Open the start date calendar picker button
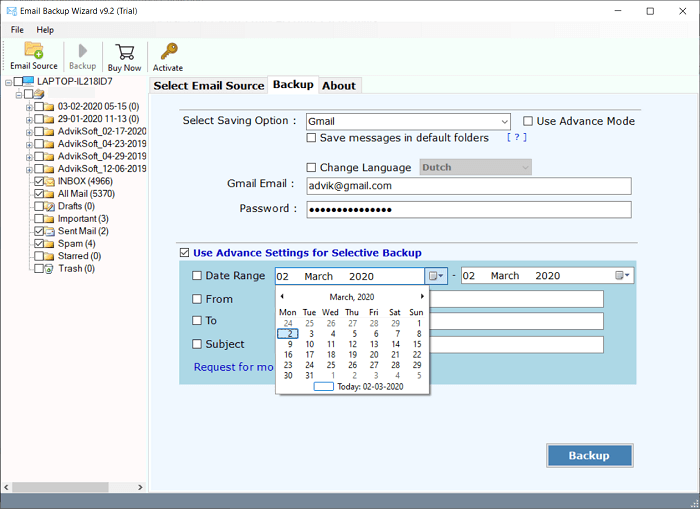 [x=436, y=276]
